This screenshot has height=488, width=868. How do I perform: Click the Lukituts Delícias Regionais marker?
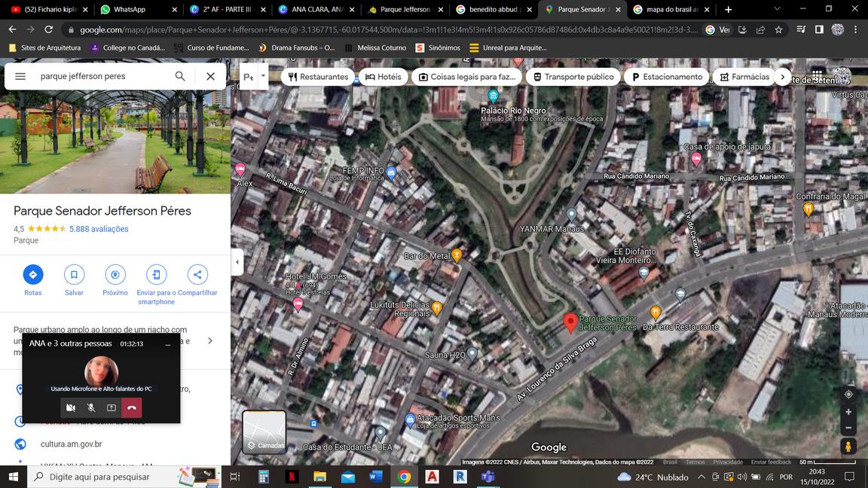click(x=437, y=308)
